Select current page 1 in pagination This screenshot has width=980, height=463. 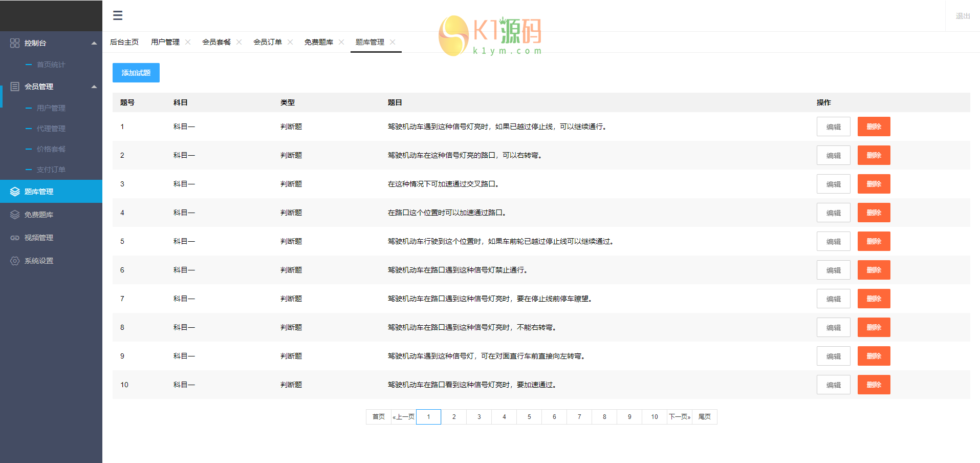pyautogui.click(x=429, y=417)
